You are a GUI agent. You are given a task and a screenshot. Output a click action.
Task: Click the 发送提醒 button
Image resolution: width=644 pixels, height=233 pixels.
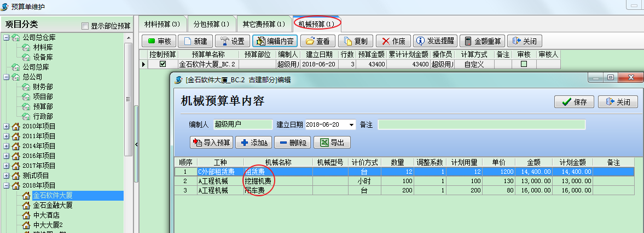click(x=435, y=41)
